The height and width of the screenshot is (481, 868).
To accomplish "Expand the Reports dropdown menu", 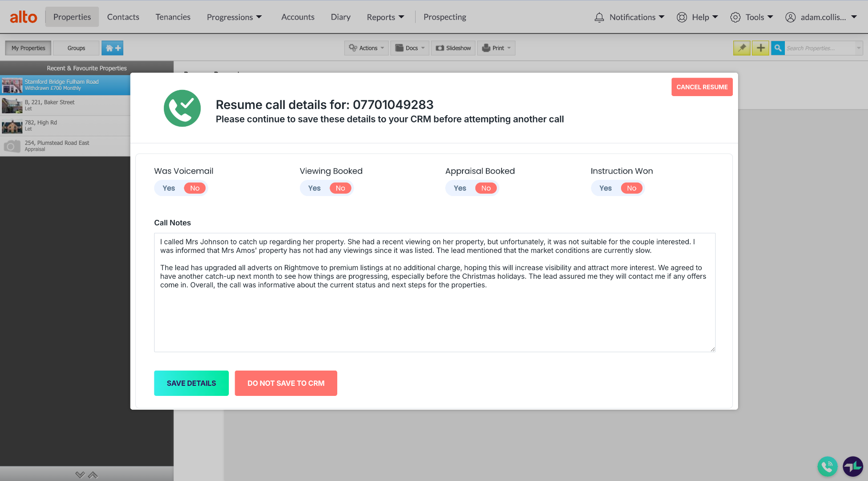I will pyautogui.click(x=386, y=17).
